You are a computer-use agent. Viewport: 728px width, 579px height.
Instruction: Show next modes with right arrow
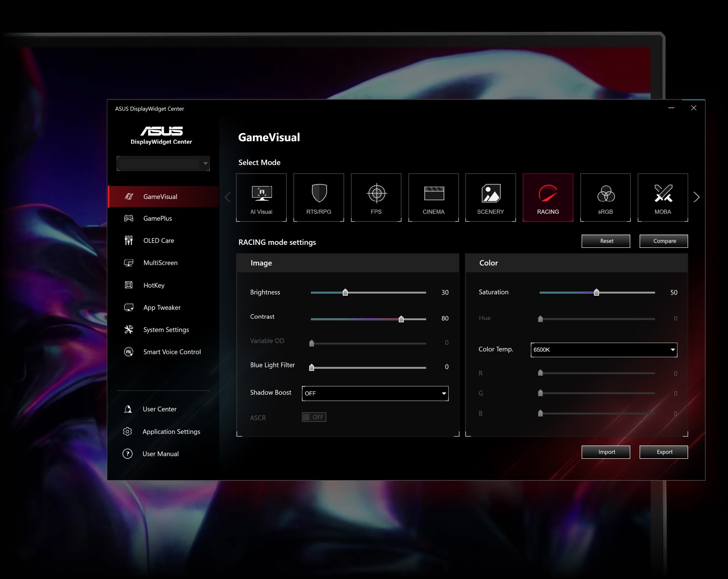(696, 197)
